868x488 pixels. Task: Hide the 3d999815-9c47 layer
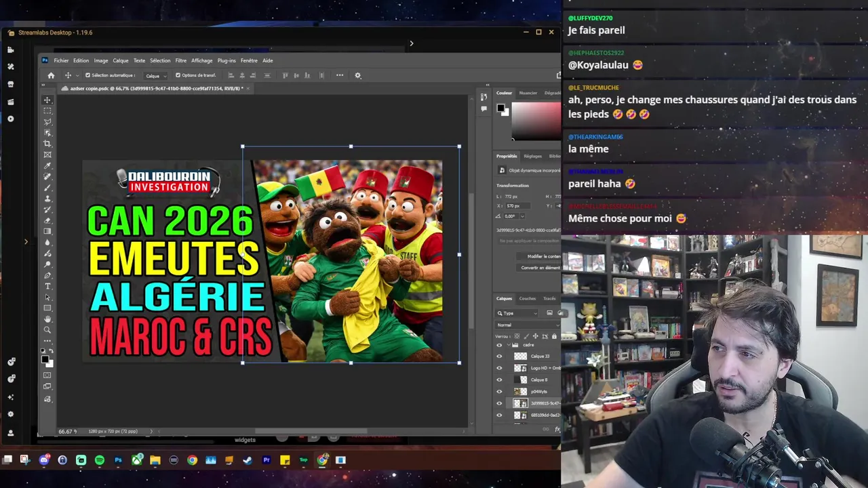500,403
